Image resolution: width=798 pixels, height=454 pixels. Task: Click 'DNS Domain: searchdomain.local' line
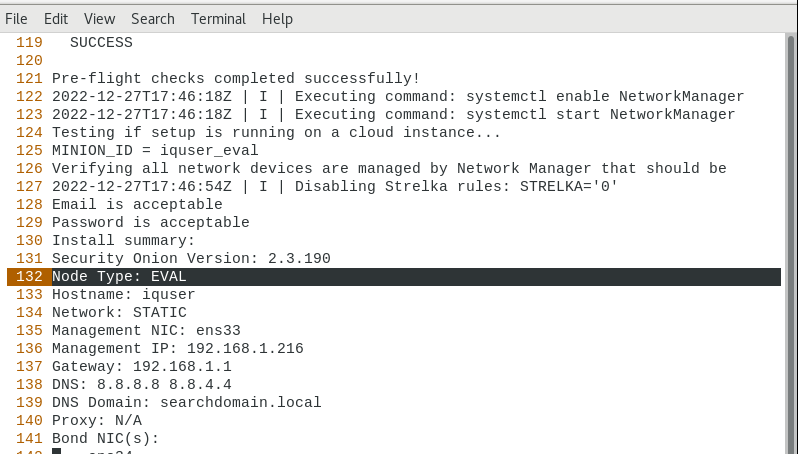click(x=187, y=403)
